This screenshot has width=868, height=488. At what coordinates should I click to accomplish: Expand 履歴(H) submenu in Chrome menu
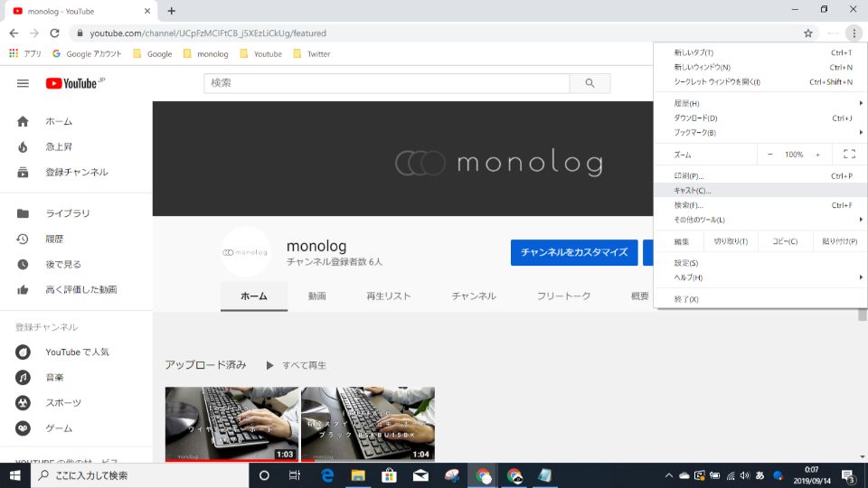(760, 103)
